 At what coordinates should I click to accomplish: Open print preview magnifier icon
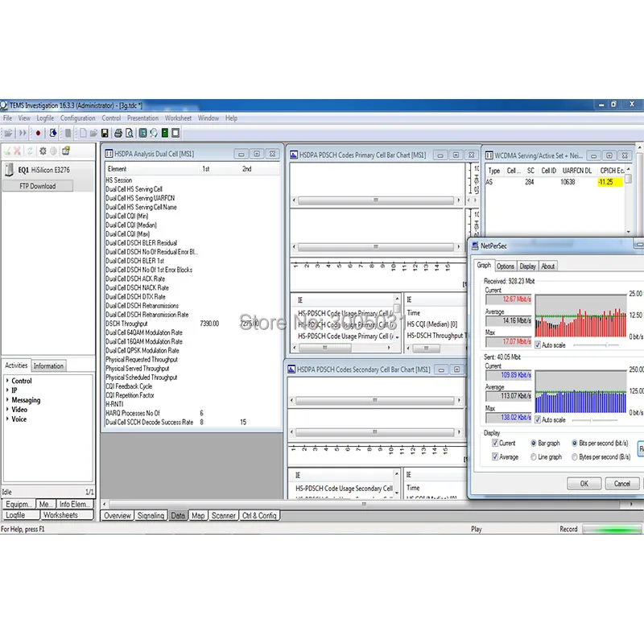click(130, 133)
